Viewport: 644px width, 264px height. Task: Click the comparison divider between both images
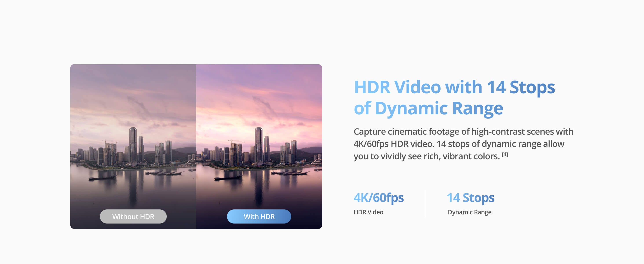click(x=196, y=146)
